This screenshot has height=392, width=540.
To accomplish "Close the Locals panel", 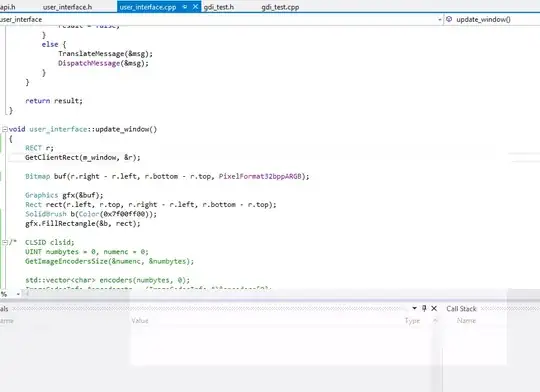I will (434, 308).
